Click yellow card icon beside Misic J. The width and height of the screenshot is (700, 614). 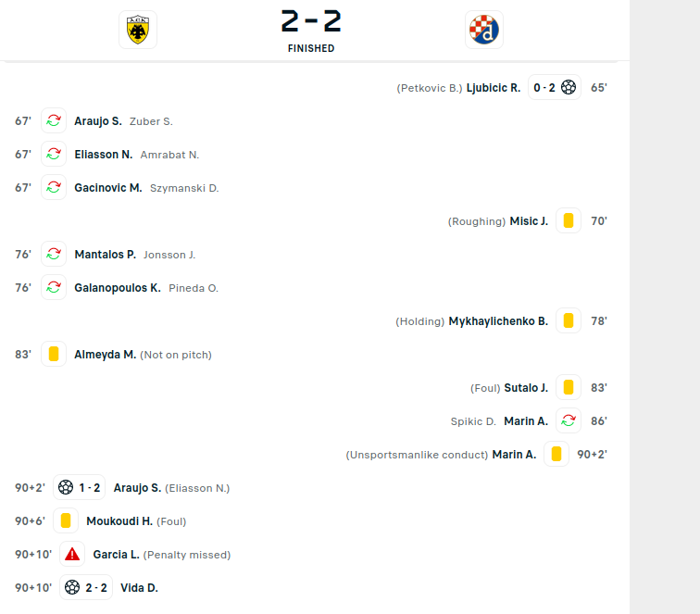(569, 221)
